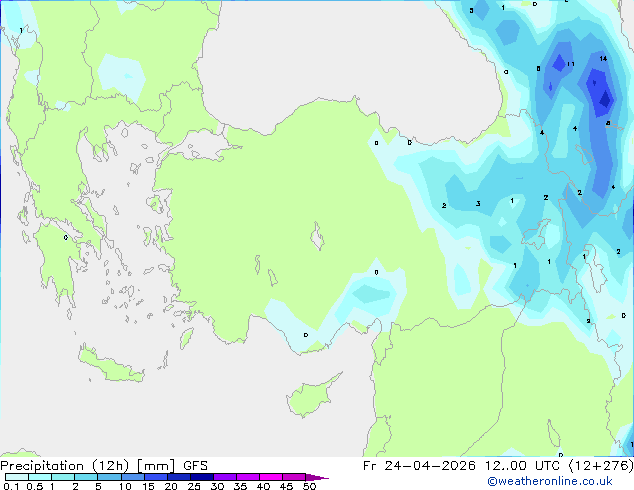Screen dimensions: 634x490
Task: Click the island of Crete on the map
Action: point(111,366)
